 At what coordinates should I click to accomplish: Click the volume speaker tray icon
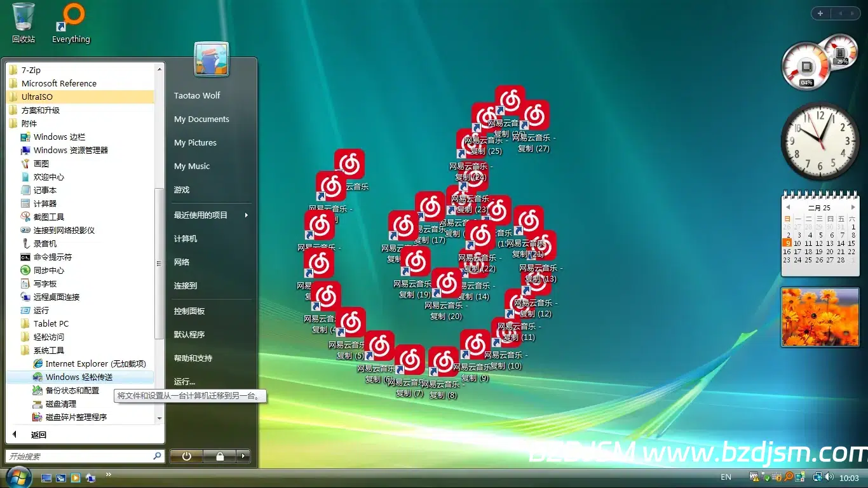[830, 477]
